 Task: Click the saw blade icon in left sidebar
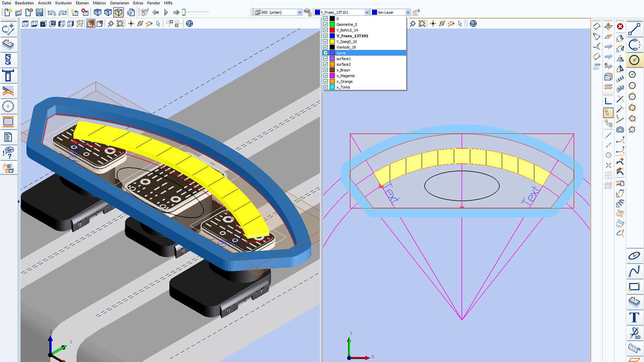coord(8,106)
